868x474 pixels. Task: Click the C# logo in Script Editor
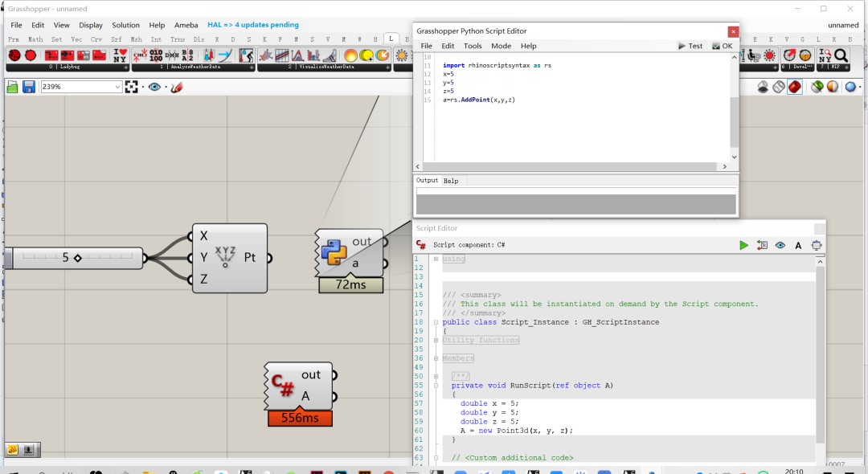[420, 244]
